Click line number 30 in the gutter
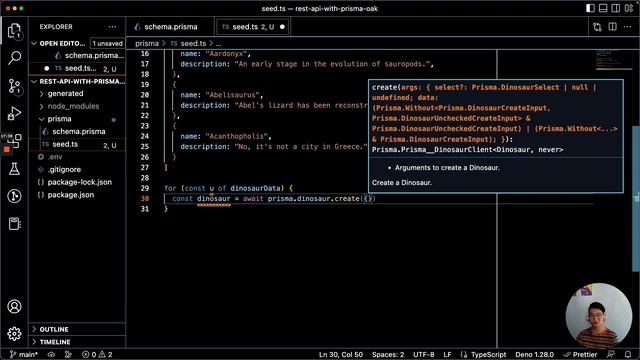The width and height of the screenshot is (640, 360). tap(145, 198)
